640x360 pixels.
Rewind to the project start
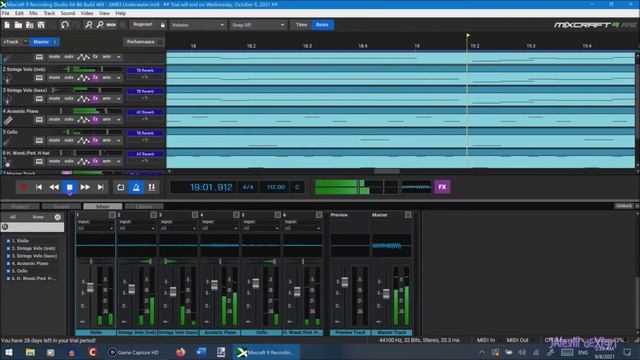tap(39, 187)
